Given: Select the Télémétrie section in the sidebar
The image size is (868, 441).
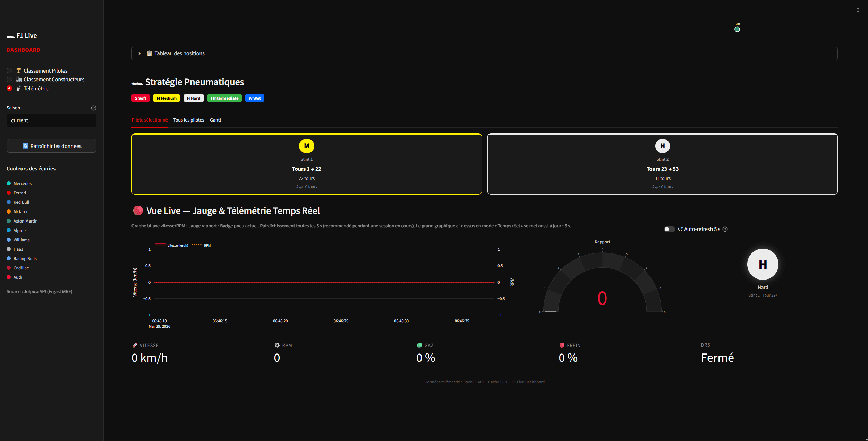Looking at the screenshot, I should 36,88.
